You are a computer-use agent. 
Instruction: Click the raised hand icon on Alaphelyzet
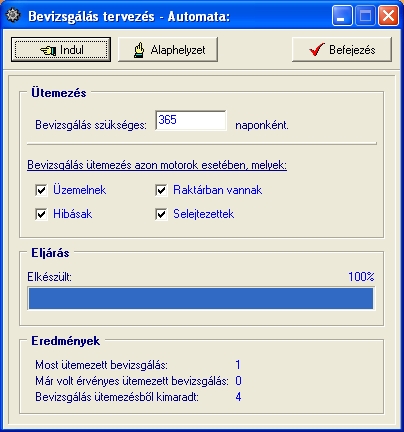click(x=139, y=50)
